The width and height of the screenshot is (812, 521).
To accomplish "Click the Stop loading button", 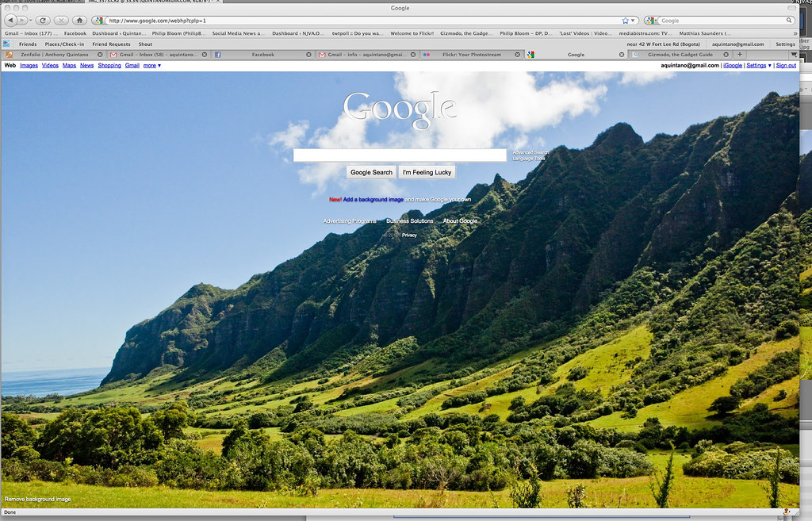I will 62,20.
